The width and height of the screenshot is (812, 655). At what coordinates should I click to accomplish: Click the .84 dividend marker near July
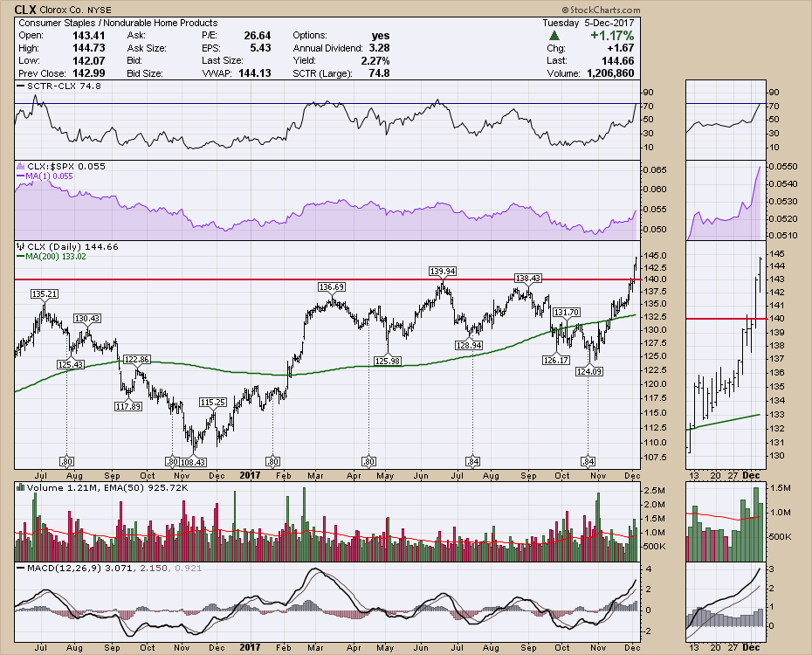[472, 461]
